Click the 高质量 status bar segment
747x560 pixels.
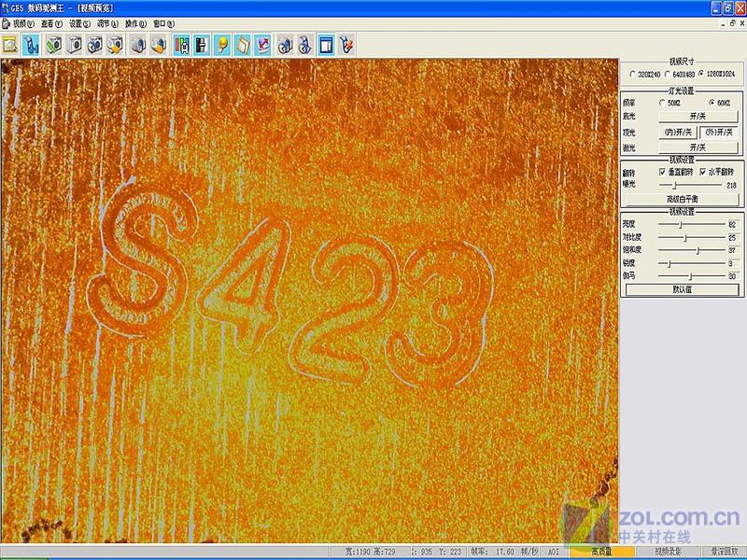click(x=601, y=552)
